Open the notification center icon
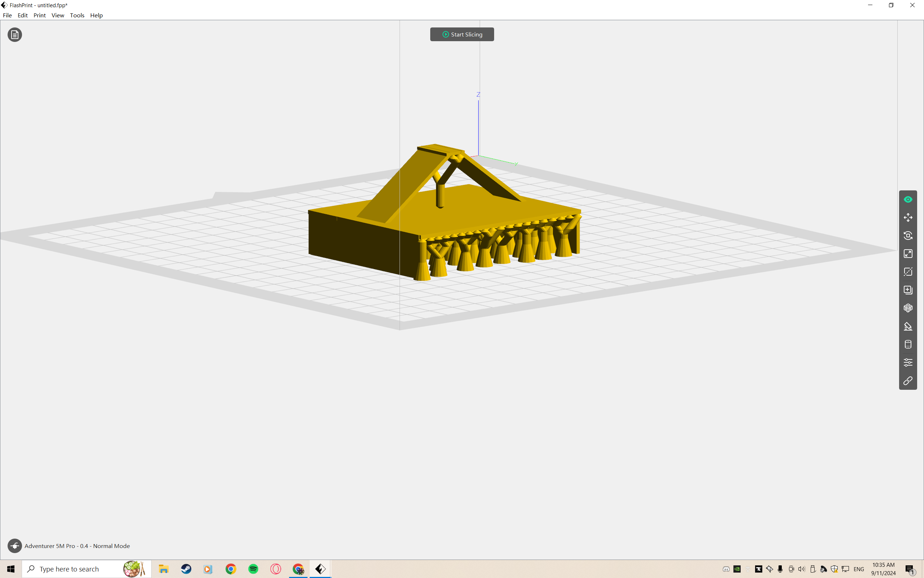 point(910,569)
